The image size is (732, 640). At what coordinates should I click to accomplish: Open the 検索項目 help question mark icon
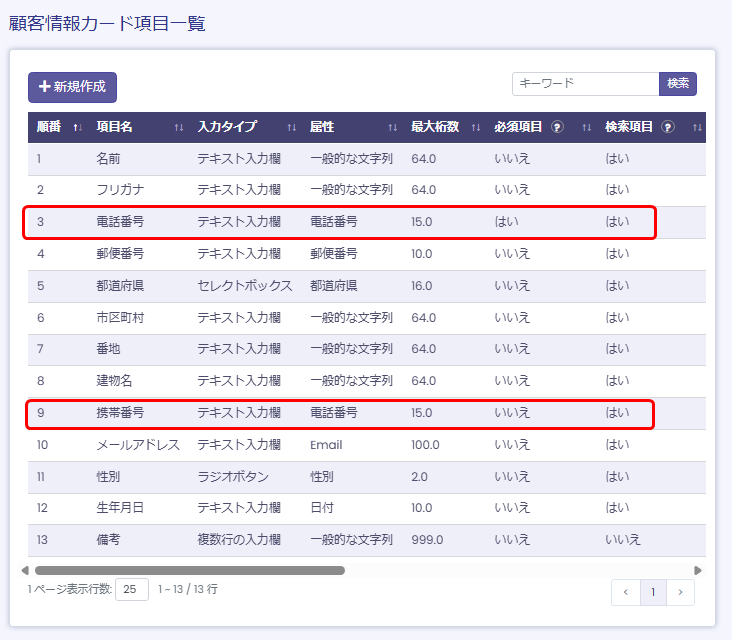pyautogui.click(x=667, y=127)
